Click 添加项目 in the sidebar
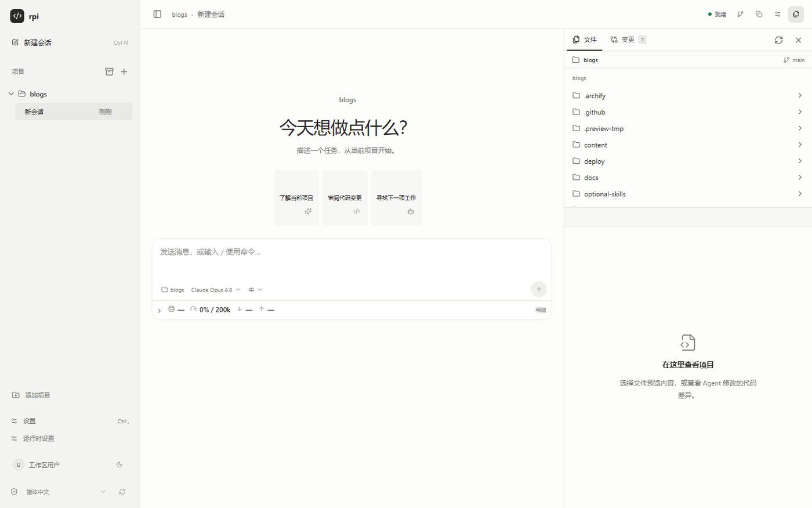Image resolution: width=812 pixels, height=508 pixels. [x=31, y=395]
